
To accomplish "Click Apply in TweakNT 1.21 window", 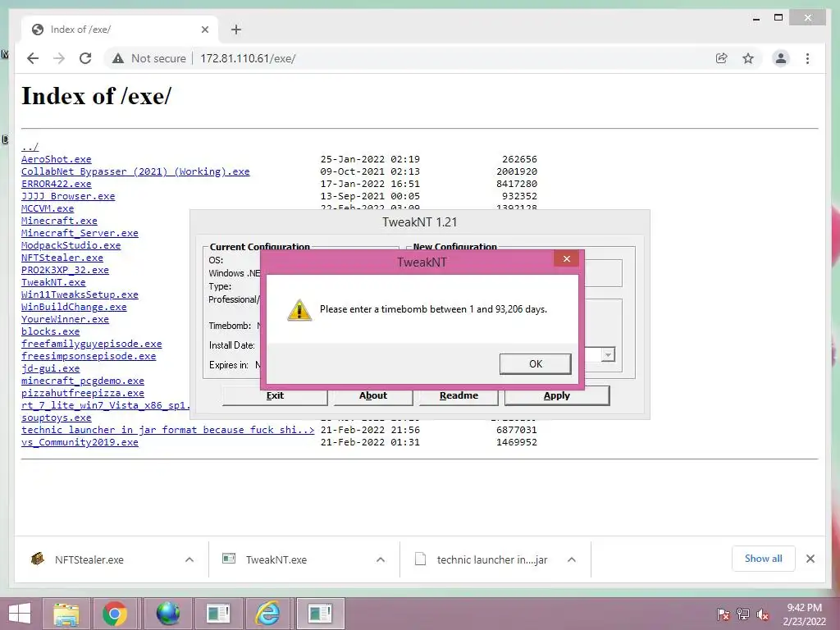I will coord(557,395).
